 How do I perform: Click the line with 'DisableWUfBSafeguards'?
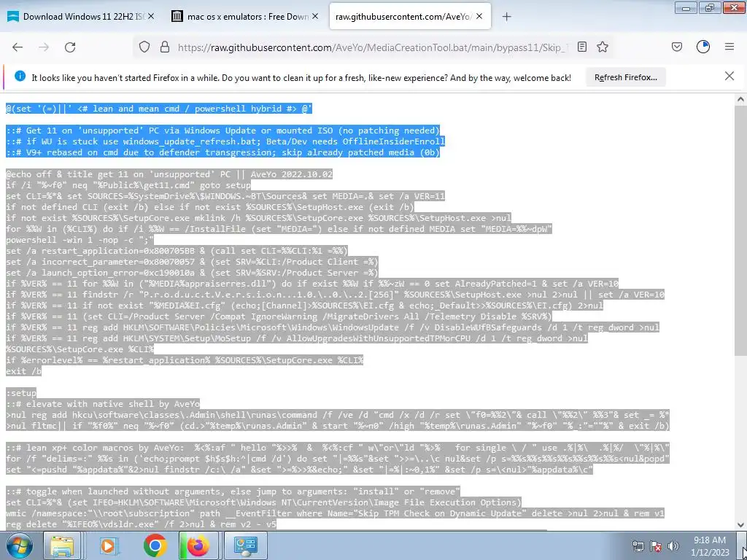[x=333, y=327]
